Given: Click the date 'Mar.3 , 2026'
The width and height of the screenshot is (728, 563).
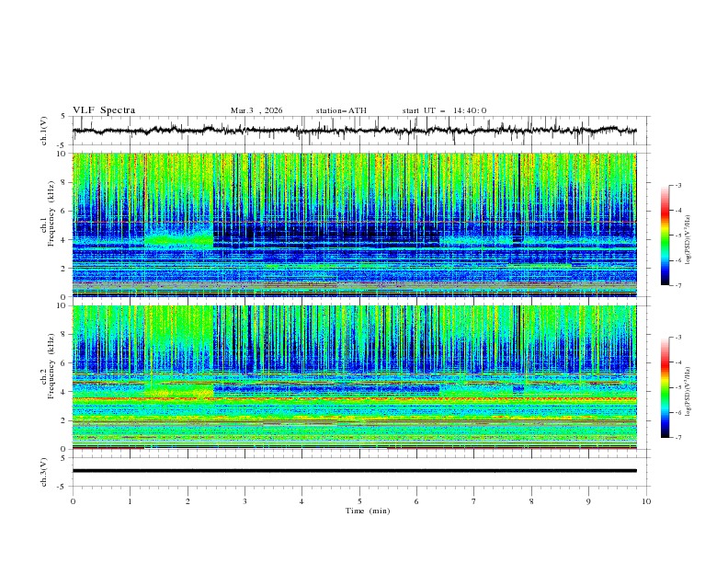Looking at the screenshot, I should coord(256,110).
